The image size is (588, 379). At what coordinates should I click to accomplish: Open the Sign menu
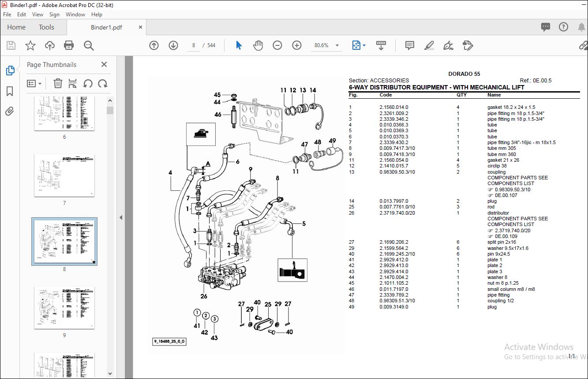54,15
